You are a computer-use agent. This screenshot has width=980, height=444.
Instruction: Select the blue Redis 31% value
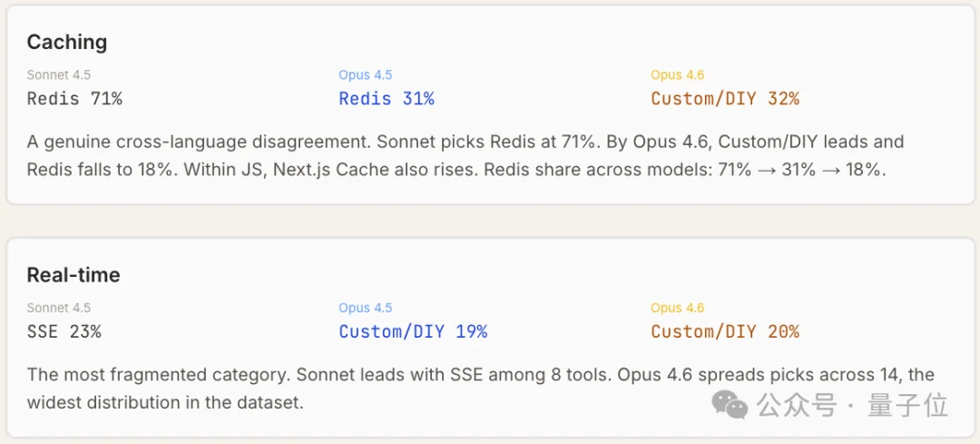(x=387, y=99)
